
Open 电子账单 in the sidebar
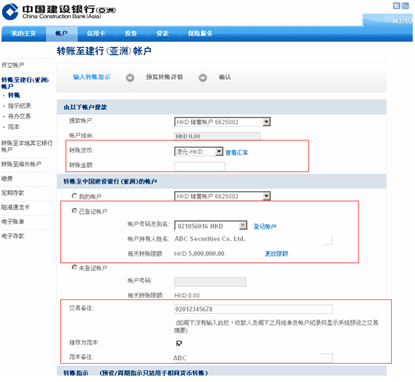13,222
